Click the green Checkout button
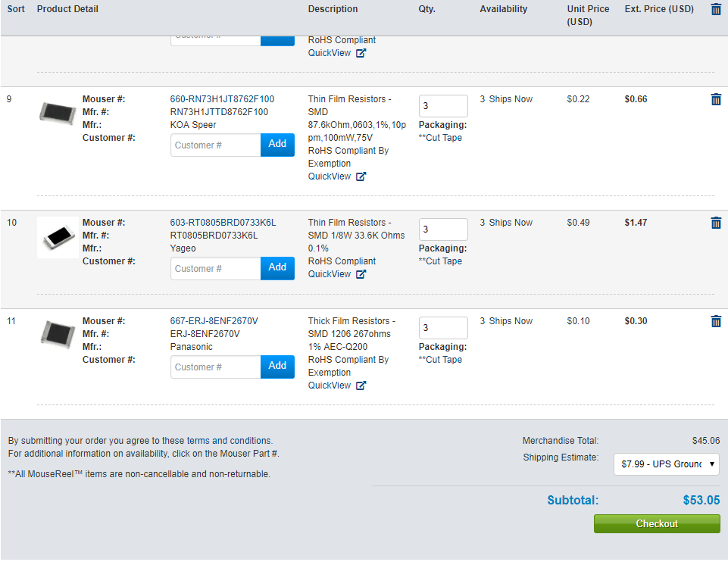 pyautogui.click(x=657, y=523)
